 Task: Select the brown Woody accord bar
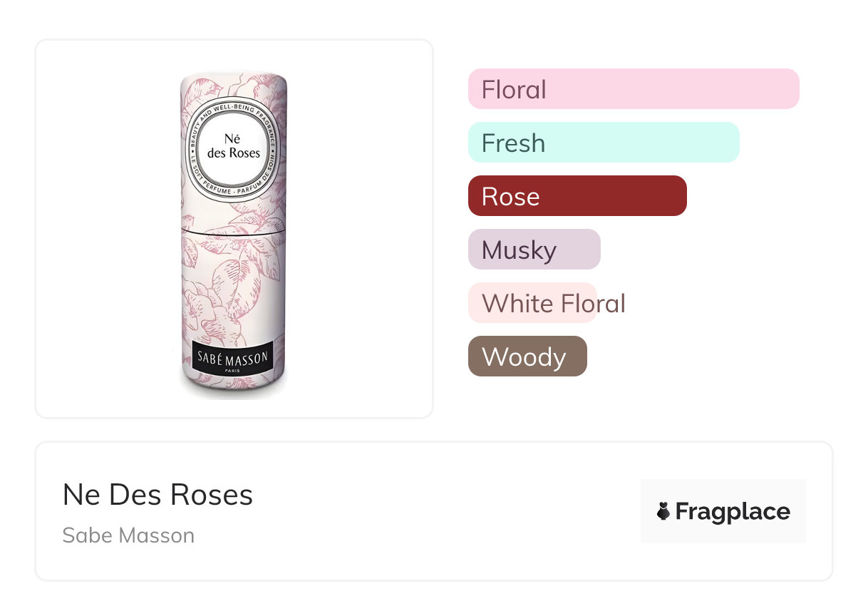click(527, 356)
